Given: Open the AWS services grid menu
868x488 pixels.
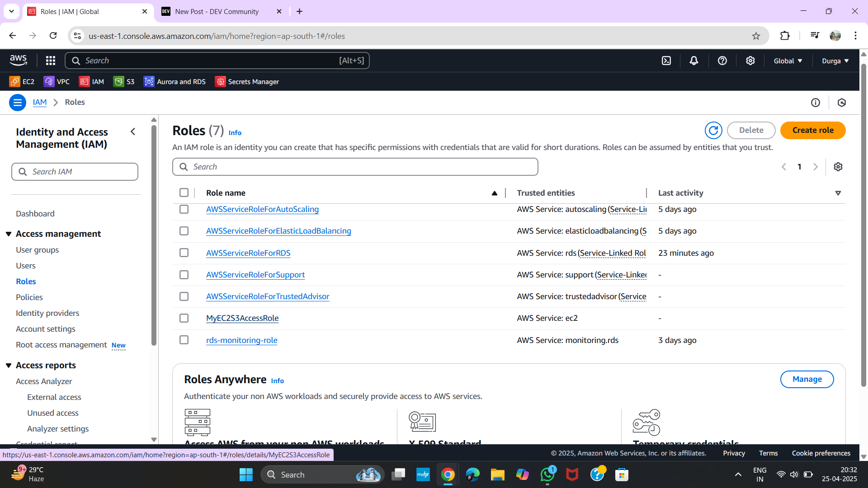Looking at the screenshot, I should pyautogui.click(x=51, y=61).
